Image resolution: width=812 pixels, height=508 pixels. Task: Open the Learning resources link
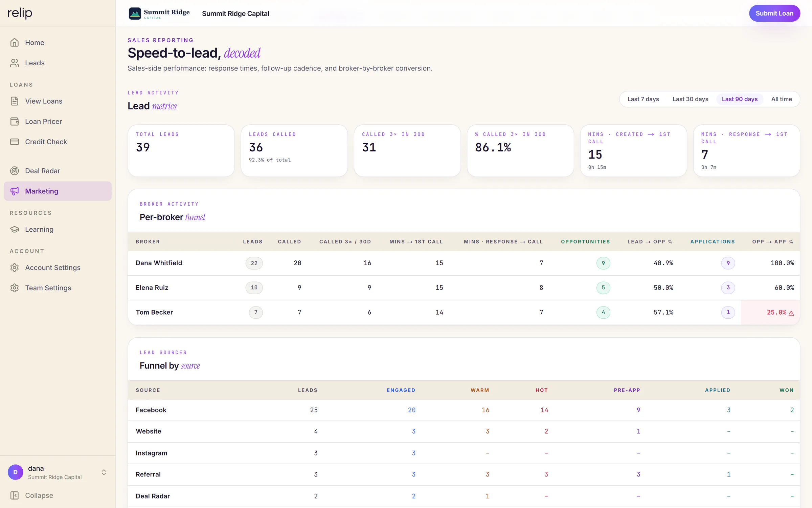(58, 229)
